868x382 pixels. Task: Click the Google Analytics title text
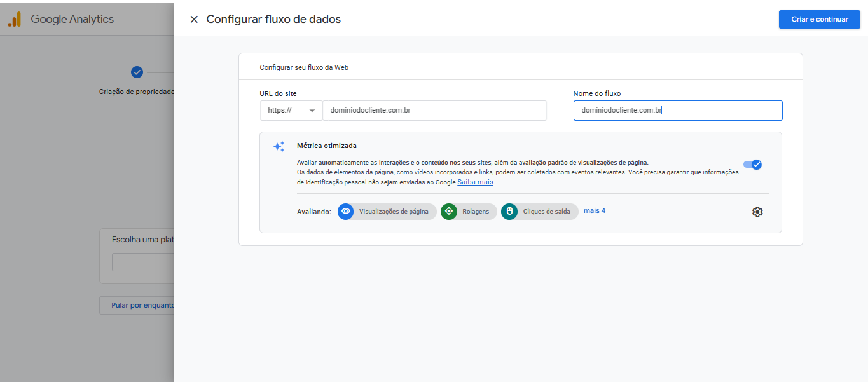pos(72,19)
